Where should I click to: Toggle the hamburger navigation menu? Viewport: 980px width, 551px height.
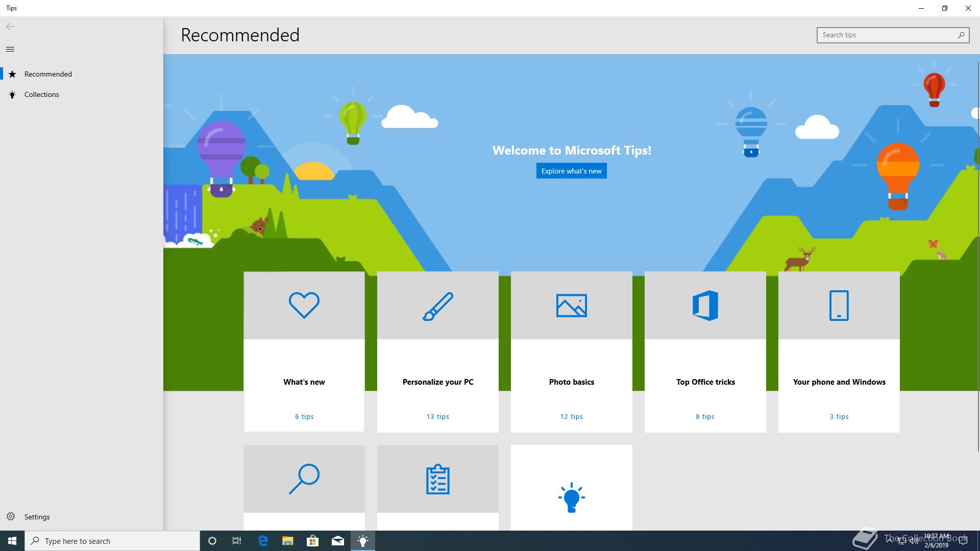click(x=10, y=49)
